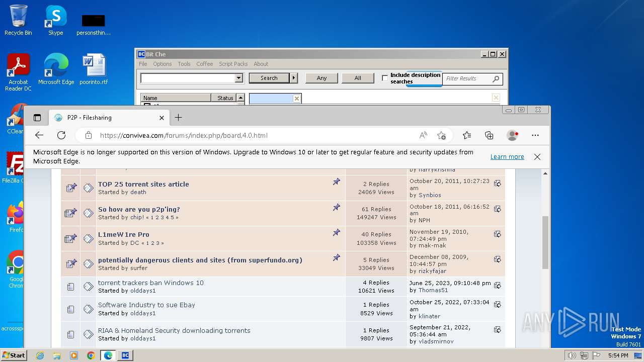The image size is (644, 362).
Task: Click Search button in Bit Che
Action: coord(269,78)
